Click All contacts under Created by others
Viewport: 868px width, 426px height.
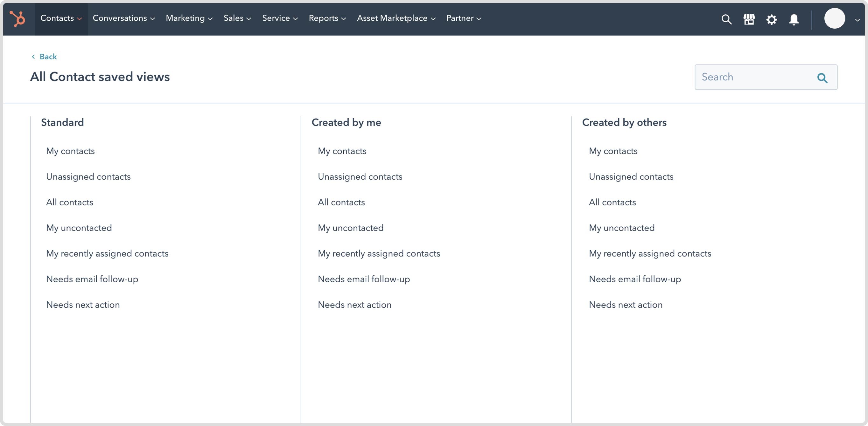(x=612, y=201)
